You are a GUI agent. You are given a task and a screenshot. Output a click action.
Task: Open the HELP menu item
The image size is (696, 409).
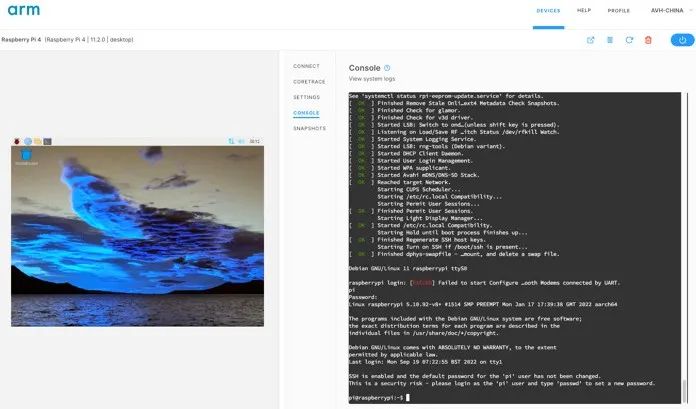[x=584, y=10]
